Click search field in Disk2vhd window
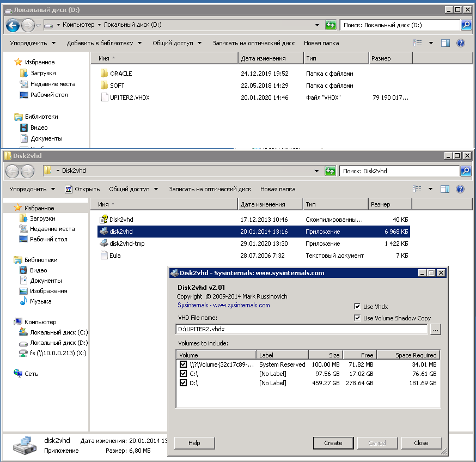476x462 pixels. tap(399, 171)
